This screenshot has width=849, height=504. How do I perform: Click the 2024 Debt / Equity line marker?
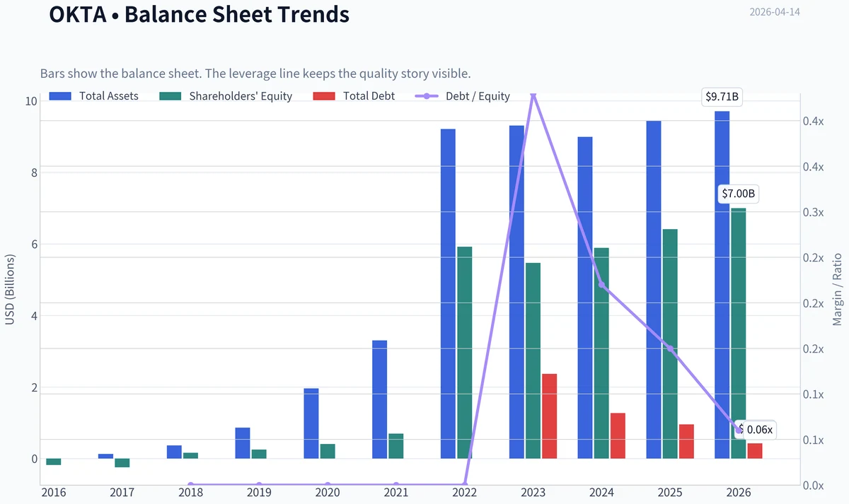(602, 285)
